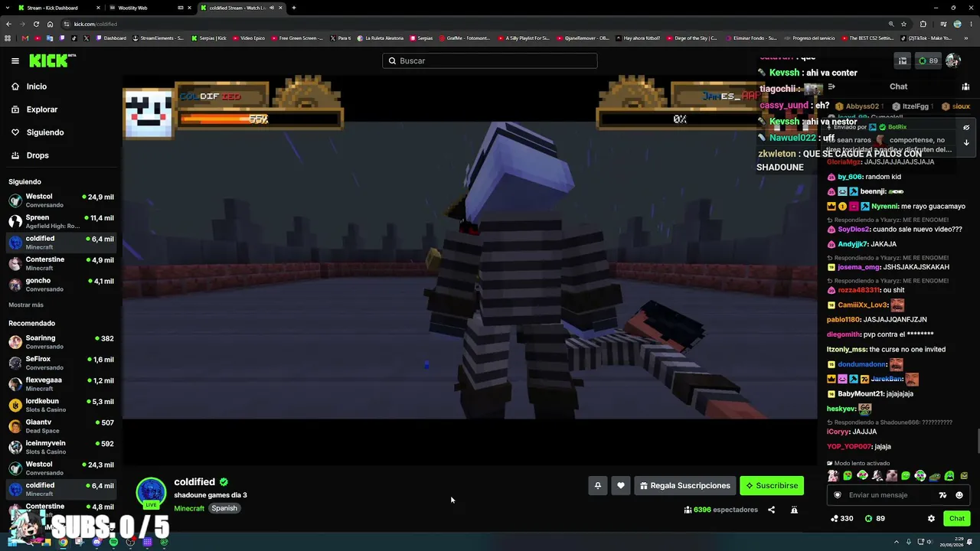This screenshot has height=551, width=980.
Task: Open iceinmyvein's recommended channel
Action: pos(61,447)
